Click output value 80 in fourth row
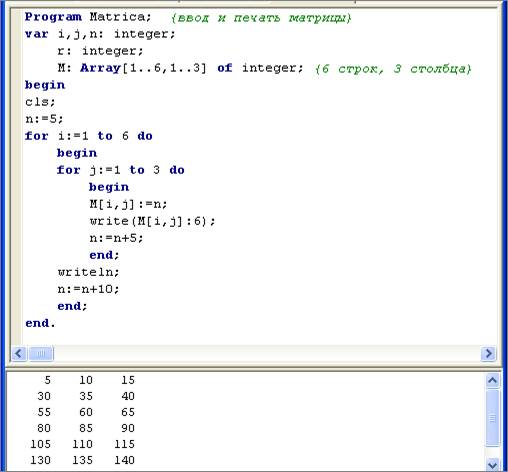This screenshot has height=472, width=508. (44, 428)
